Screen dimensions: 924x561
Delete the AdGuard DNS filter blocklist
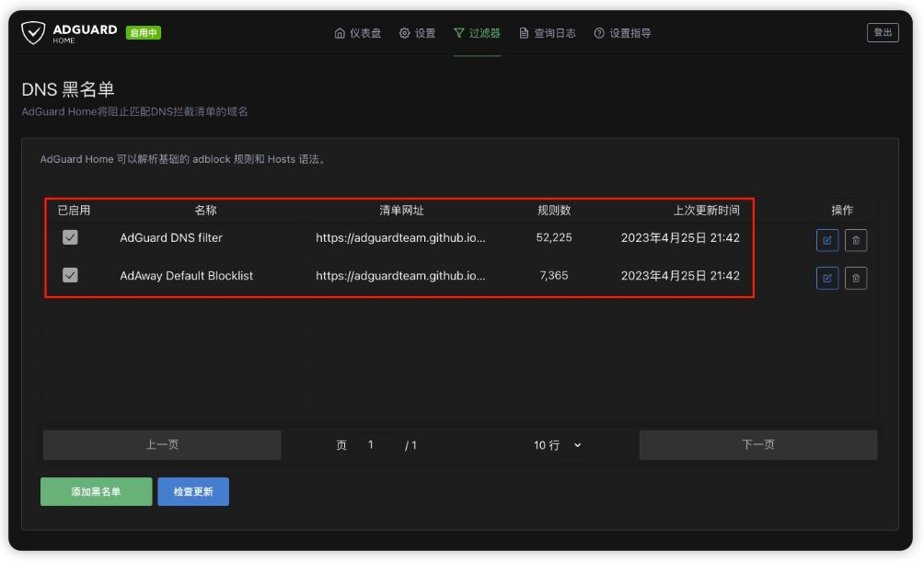pyautogui.click(x=856, y=240)
